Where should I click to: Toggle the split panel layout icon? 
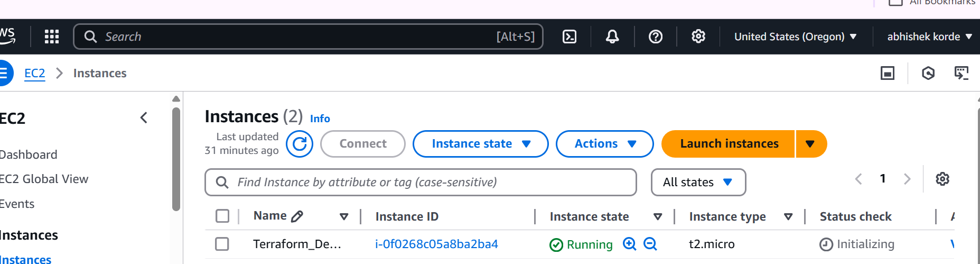pyautogui.click(x=888, y=73)
